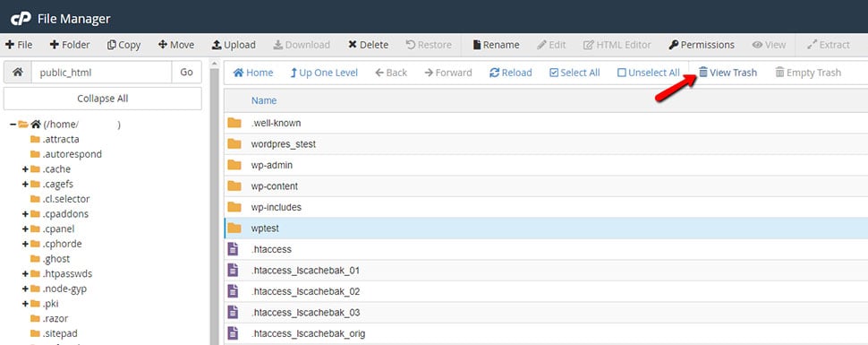The height and width of the screenshot is (345, 868).
Task: Click the .htaccess_lscachebak_orig file icon
Action: click(x=233, y=334)
